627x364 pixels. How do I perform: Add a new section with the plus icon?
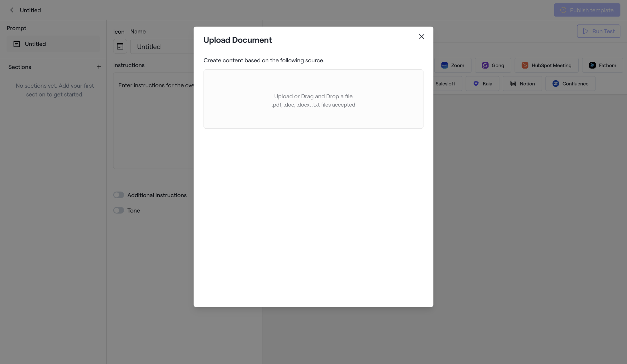pyautogui.click(x=99, y=67)
